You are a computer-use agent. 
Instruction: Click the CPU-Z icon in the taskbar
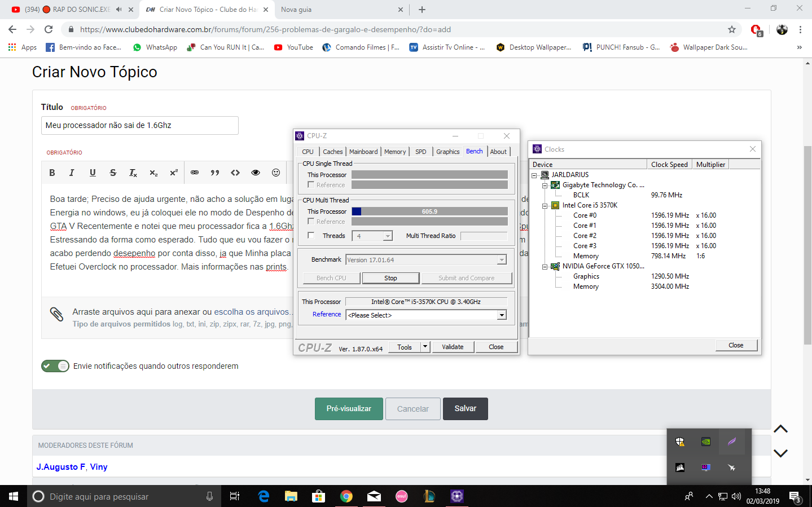tap(457, 496)
